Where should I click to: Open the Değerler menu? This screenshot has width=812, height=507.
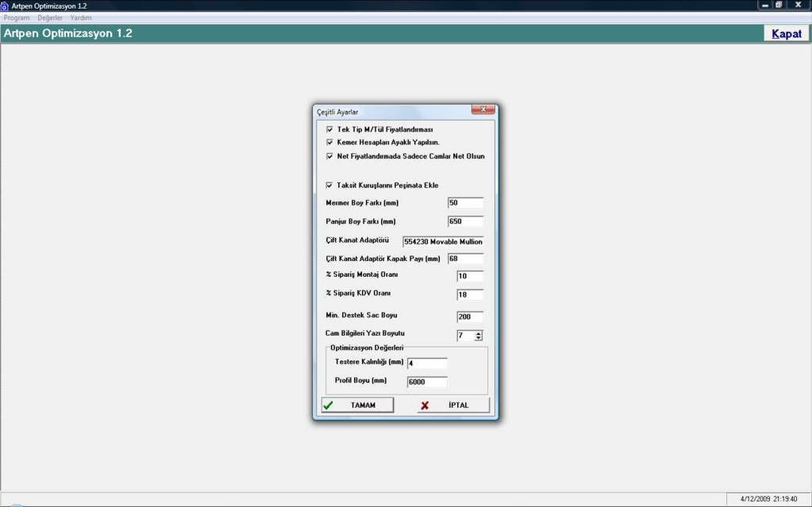[50, 17]
